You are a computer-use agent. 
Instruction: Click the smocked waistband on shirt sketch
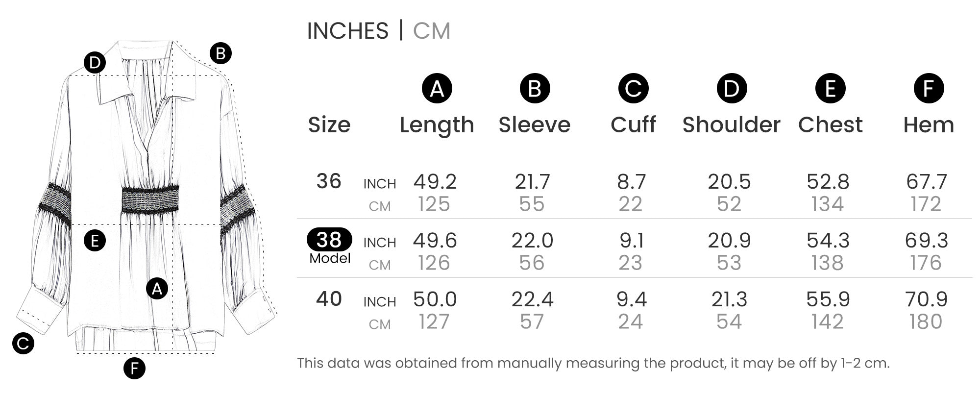tap(150, 199)
